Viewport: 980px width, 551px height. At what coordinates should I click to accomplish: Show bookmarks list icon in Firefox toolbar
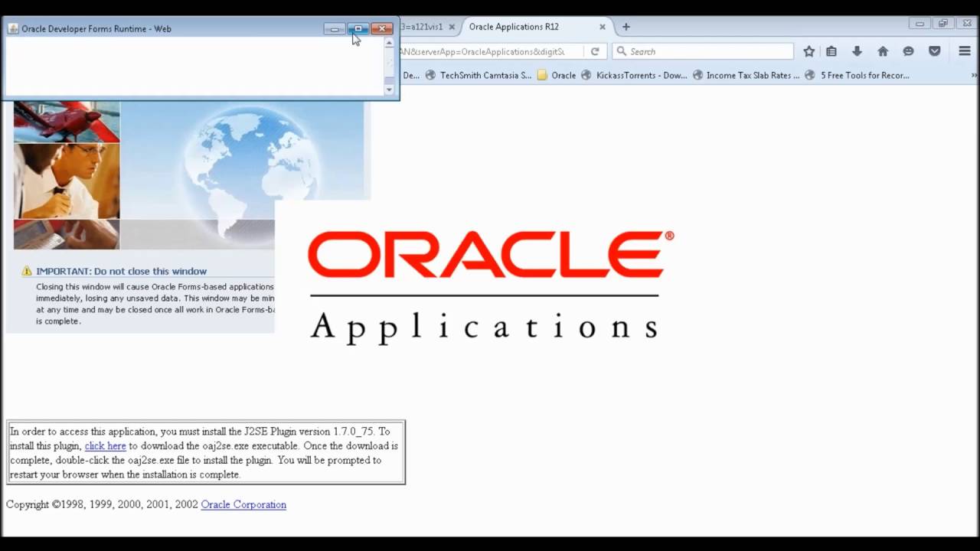pos(831,51)
